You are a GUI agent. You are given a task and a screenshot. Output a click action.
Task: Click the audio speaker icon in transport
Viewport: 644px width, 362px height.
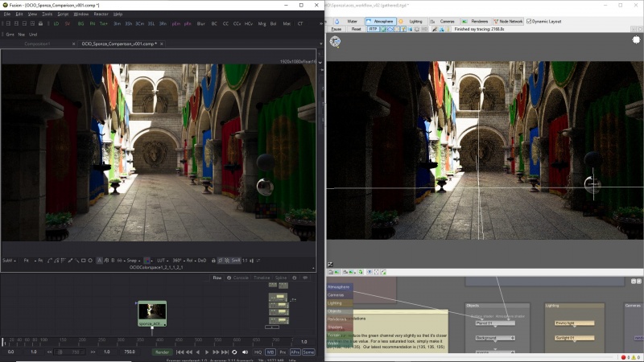(x=246, y=352)
